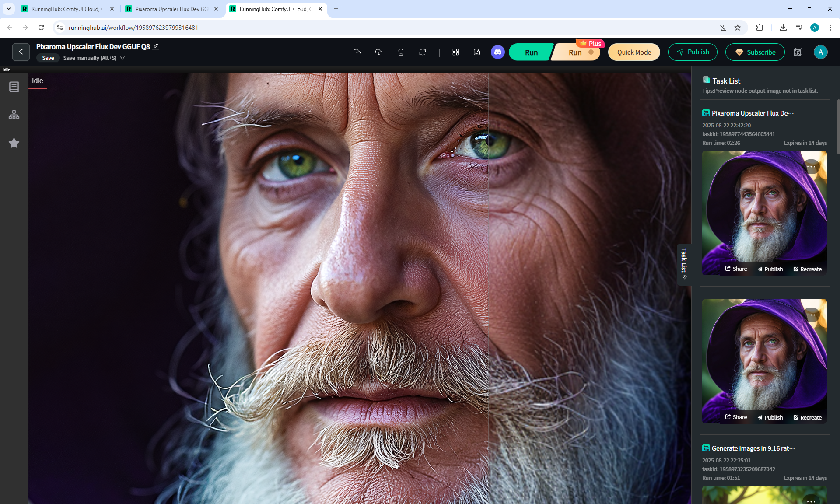Viewport: 840px width, 504px height.
Task: Open favorites star in left sidebar
Action: coord(14,143)
